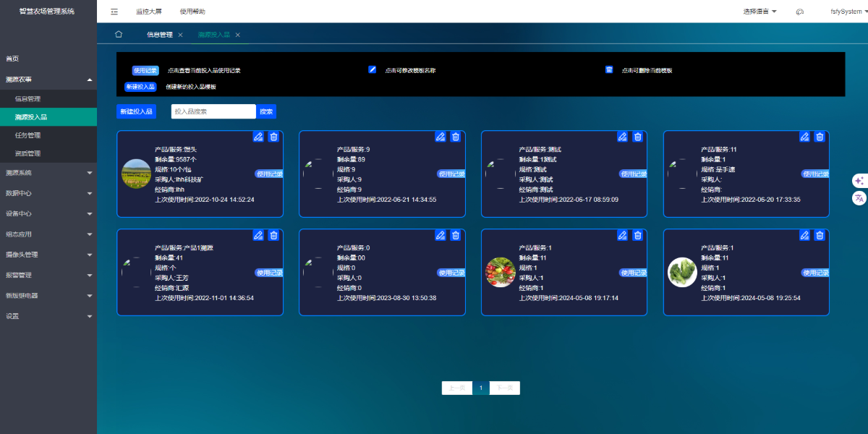
Task: Open the floating AI assistant icon on right edge
Action: (859, 181)
